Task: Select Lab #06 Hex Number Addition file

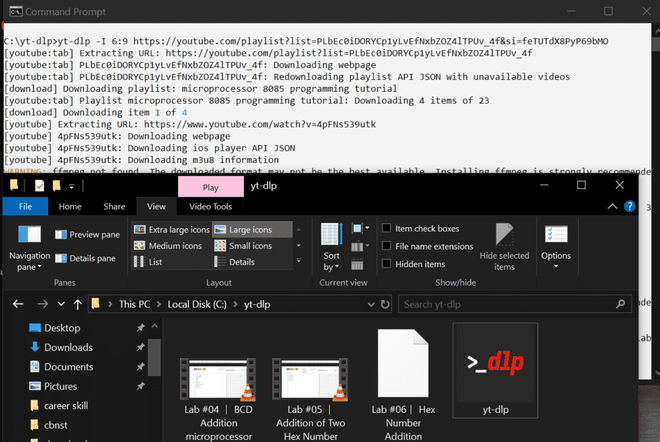Action: (403, 385)
